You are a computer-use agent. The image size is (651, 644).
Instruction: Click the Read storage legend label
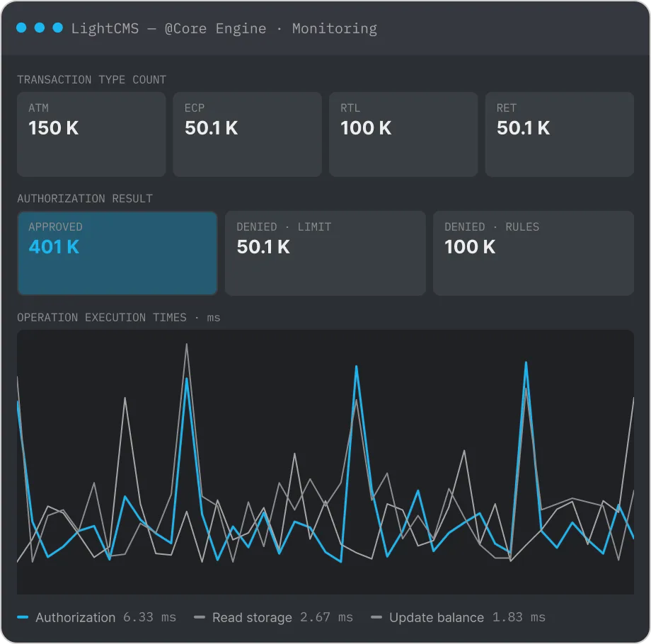pyautogui.click(x=252, y=617)
